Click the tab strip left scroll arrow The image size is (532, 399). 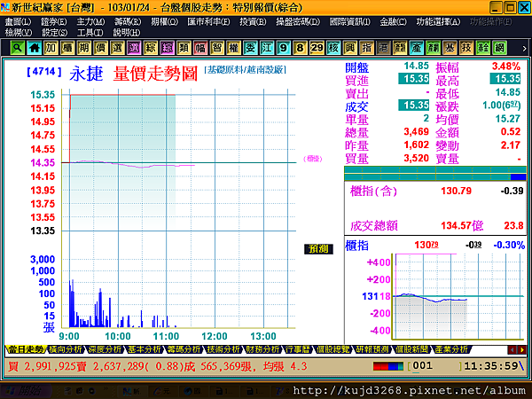point(512,349)
